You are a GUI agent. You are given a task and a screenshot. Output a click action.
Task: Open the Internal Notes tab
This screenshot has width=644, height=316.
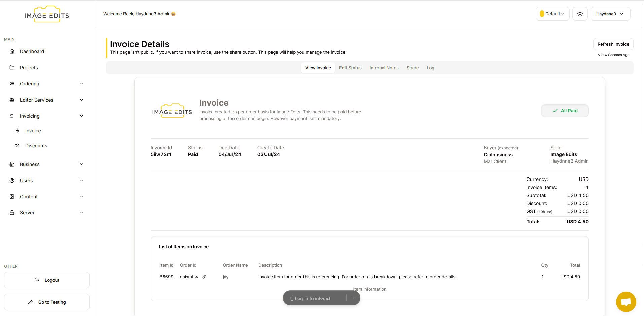pos(384,68)
